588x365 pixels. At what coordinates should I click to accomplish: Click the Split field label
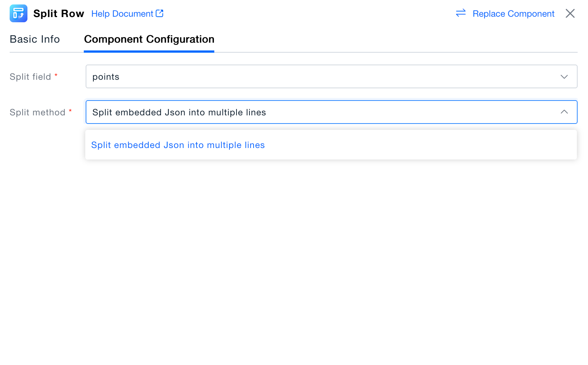(30, 77)
